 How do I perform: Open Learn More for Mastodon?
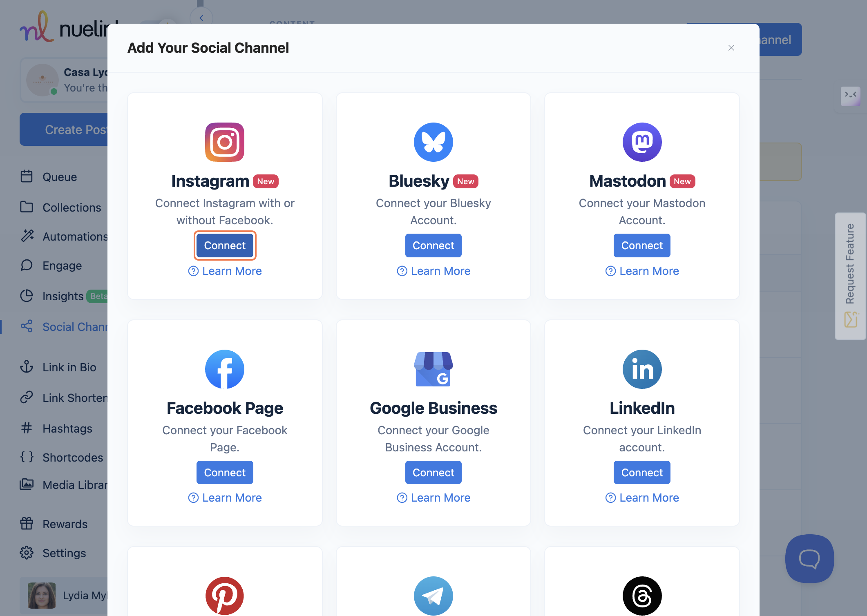pyautogui.click(x=642, y=271)
